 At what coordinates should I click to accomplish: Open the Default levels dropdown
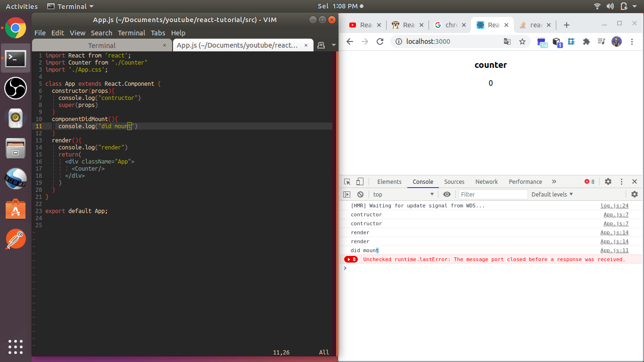click(x=551, y=194)
